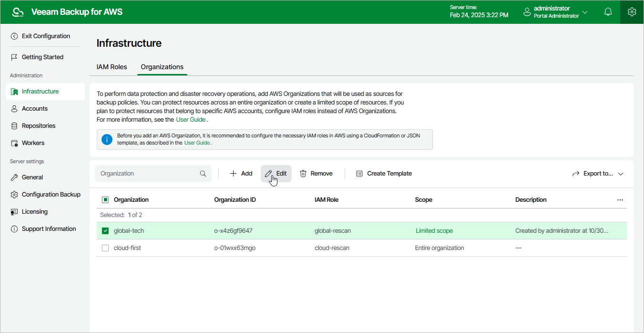The width and height of the screenshot is (644, 333).
Task: Uncheck the global-tech organization checkbox
Action: [x=105, y=231]
